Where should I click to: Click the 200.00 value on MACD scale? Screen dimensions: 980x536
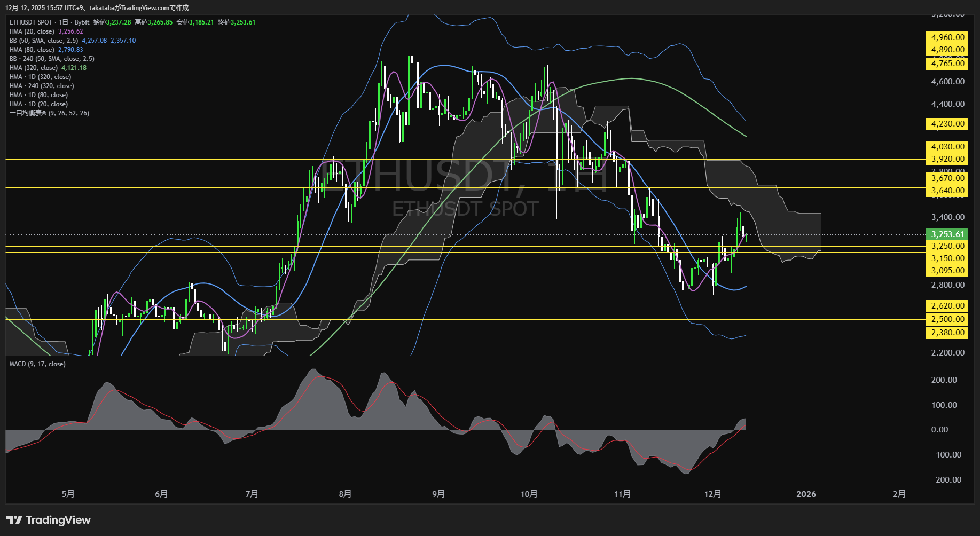pyautogui.click(x=944, y=380)
